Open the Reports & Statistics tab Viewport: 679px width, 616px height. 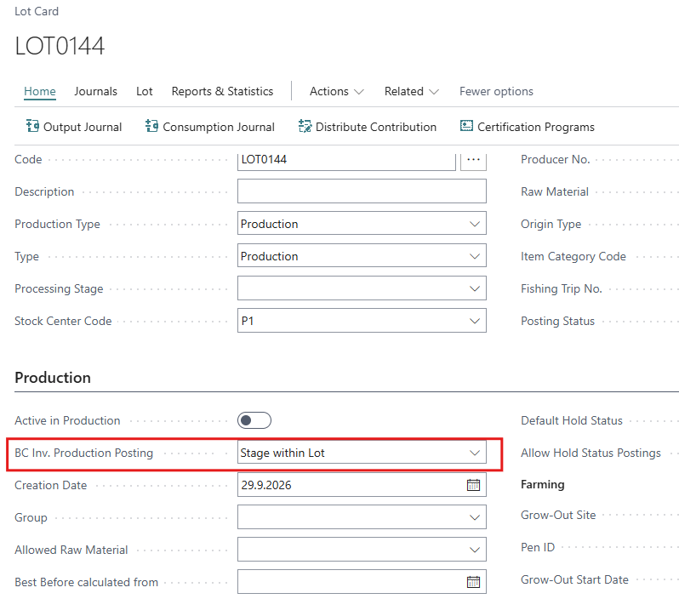pyautogui.click(x=222, y=91)
